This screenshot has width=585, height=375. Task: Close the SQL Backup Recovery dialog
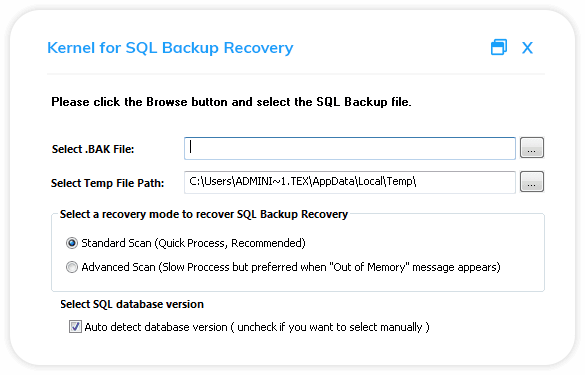tap(527, 48)
